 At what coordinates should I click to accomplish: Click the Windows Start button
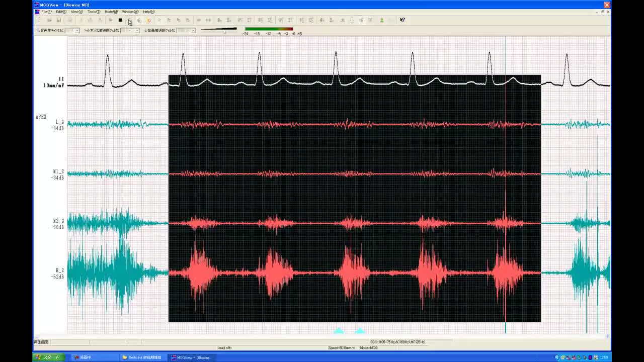click(48, 357)
